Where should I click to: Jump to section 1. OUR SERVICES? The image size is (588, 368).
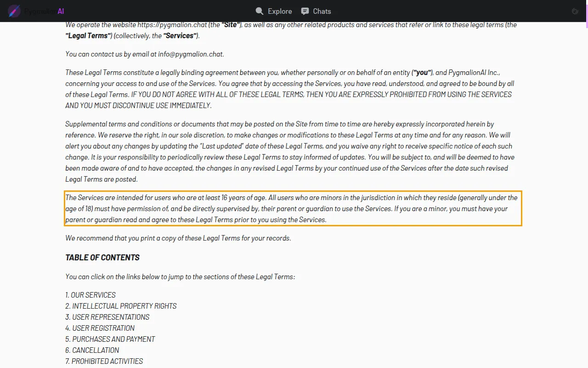(90, 295)
